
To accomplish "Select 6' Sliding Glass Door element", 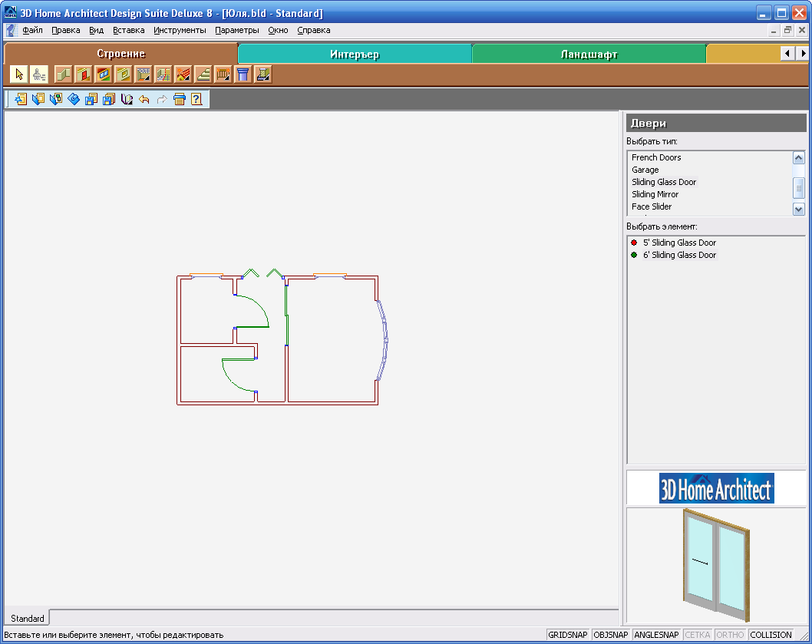I will click(x=679, y=255).
